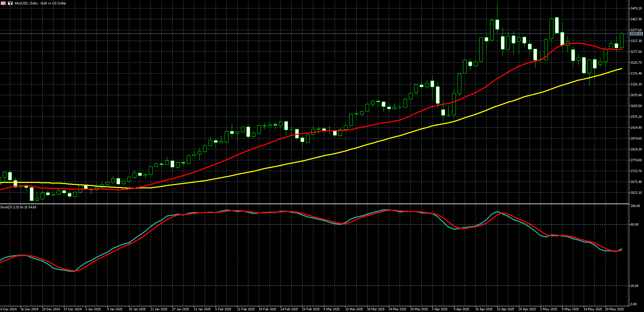Click the 3 Apr 2025 date marker
This screenshot has height=312, width=644.
tap(440, 309)
